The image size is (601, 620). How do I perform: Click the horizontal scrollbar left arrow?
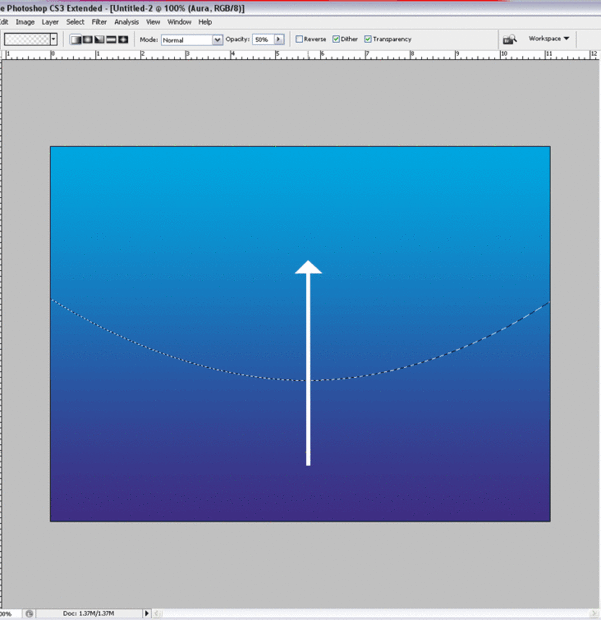pos(157,613)
